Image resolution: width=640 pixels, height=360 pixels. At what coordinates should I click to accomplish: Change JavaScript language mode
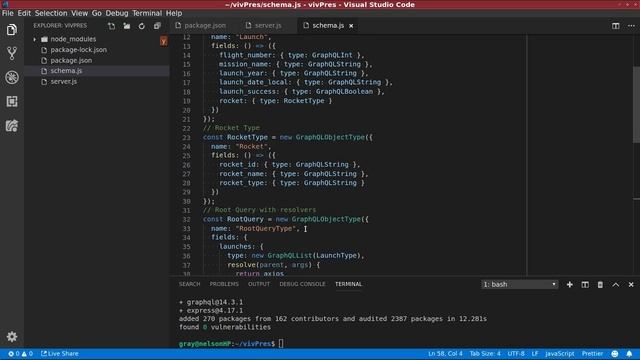point(560,353)
